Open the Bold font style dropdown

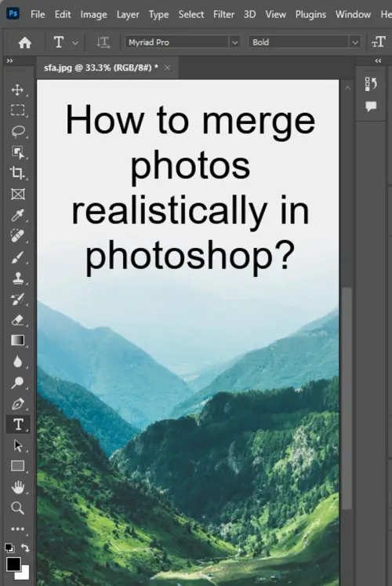tap(355, 42)
